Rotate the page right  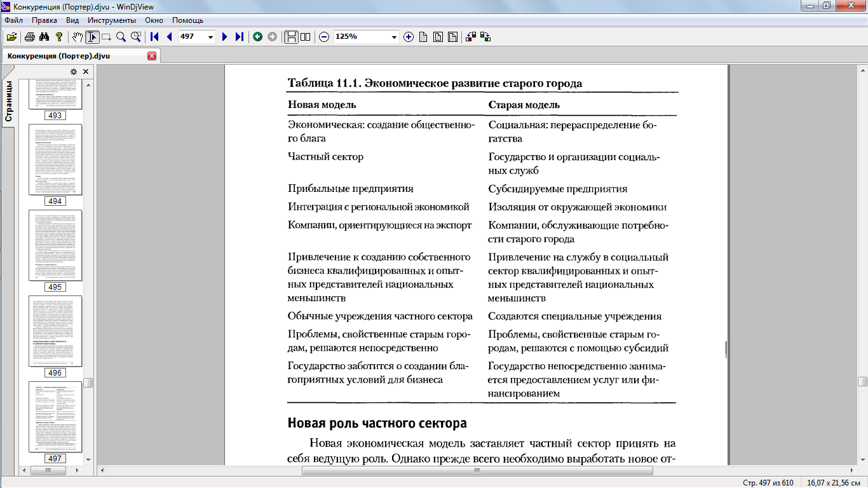coord(485,37)
